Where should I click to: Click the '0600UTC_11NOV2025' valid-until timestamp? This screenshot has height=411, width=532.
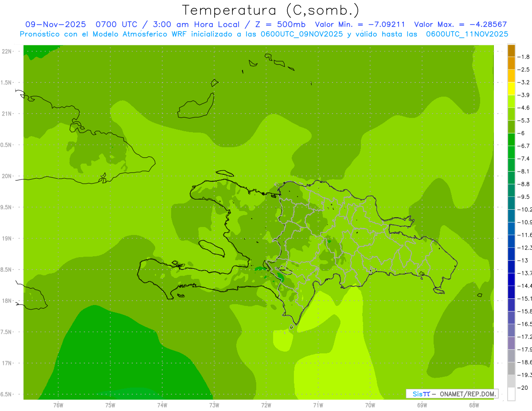[467, 34]
